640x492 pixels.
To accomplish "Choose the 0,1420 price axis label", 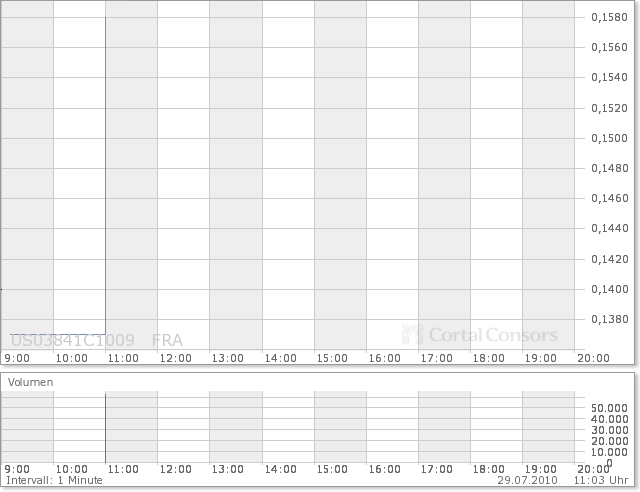I will coord(609,259).
